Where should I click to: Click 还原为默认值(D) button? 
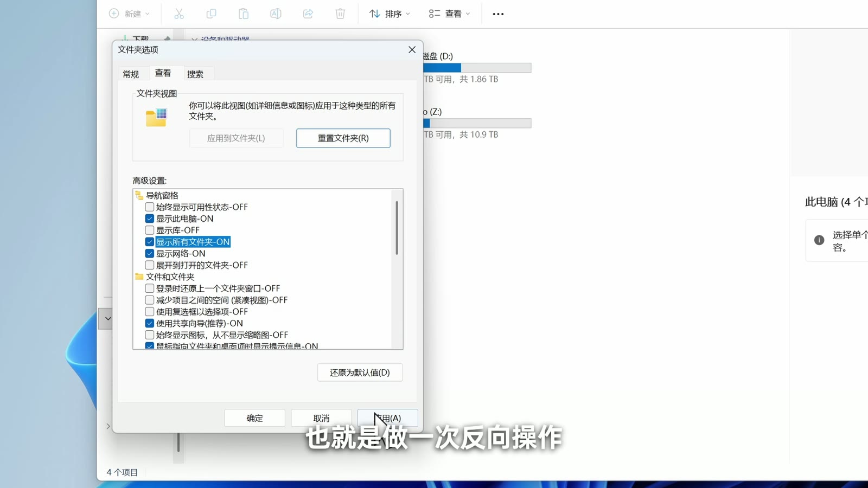(360, 373)
